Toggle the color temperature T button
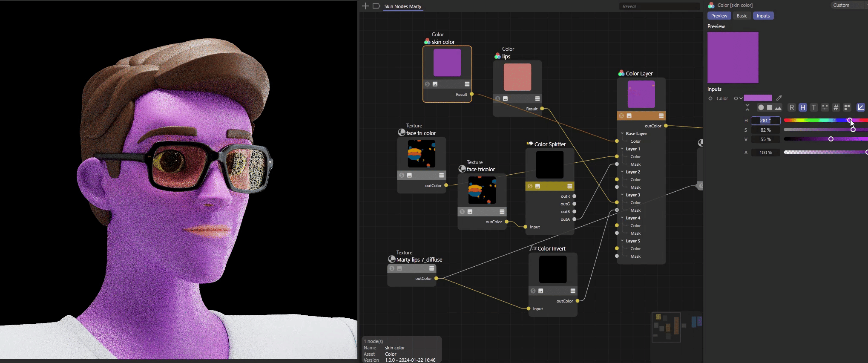Viewport: 868px width, 363px height. pos(813,108)
